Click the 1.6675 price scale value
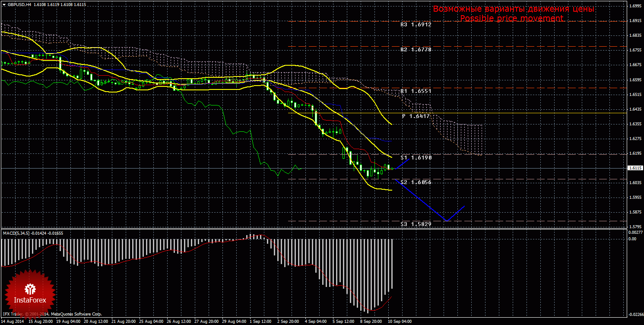The image size is (644, 325). 634,65
